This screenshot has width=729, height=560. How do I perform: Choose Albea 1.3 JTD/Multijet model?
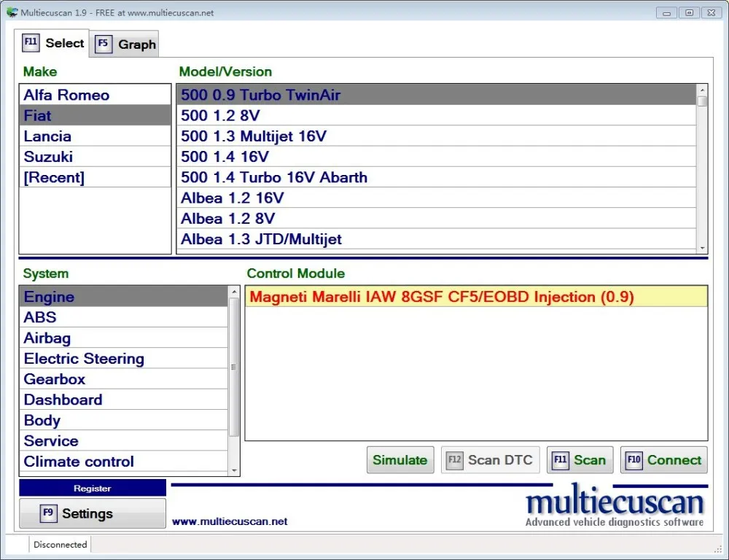tap(436, 239)
